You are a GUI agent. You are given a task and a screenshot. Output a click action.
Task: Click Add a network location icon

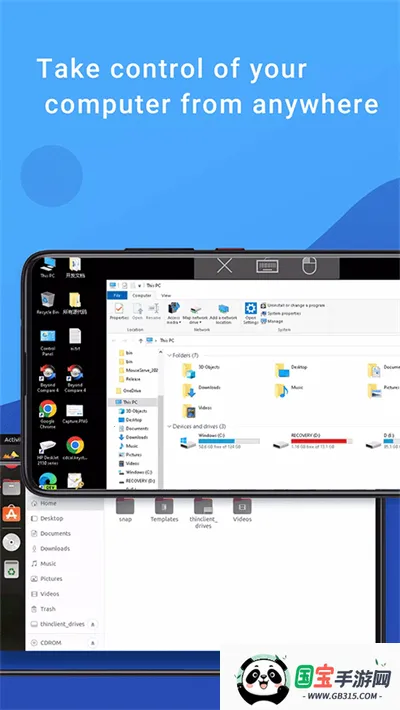[223, 314]
